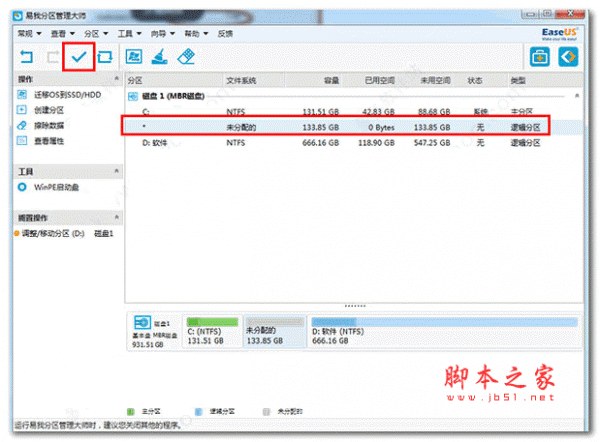Viewport: 600px width, 442px height.
Task: Collapse the 磁盘 1 group with its arrow
Action: pos(577,95)
